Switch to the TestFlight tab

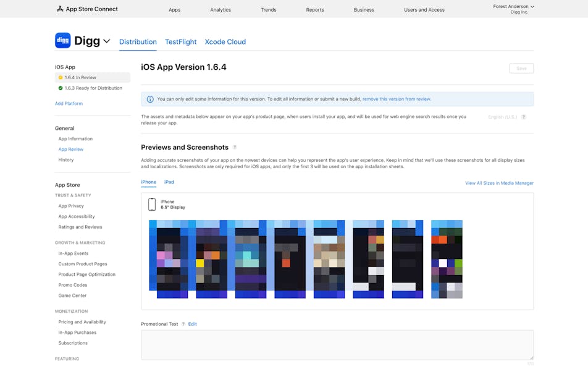(x=180, y=42)
